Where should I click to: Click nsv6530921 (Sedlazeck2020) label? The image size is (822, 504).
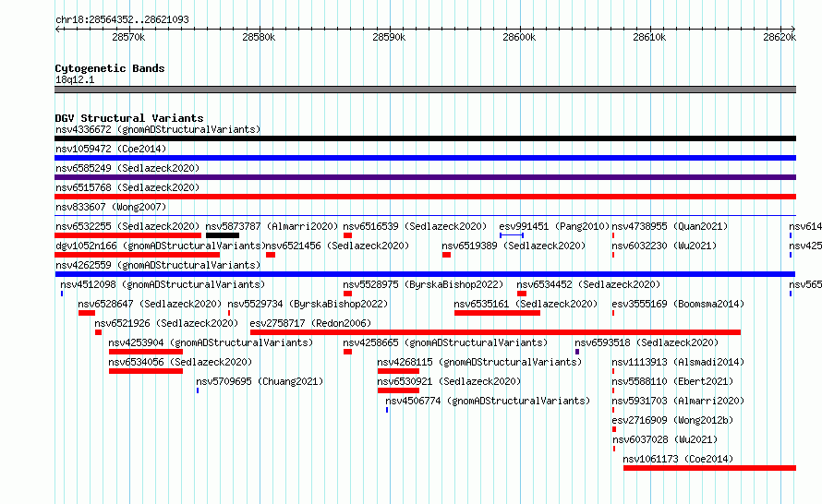449,381
